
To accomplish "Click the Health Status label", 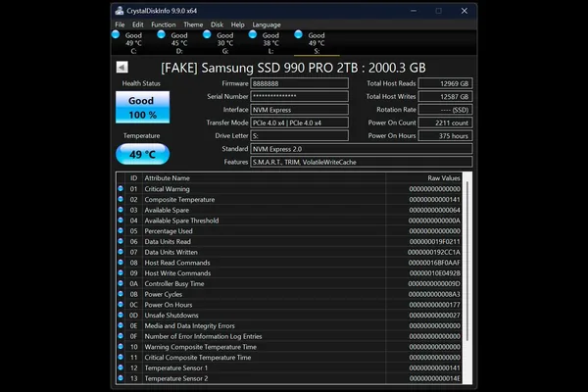I will click(x=141, y=83).
